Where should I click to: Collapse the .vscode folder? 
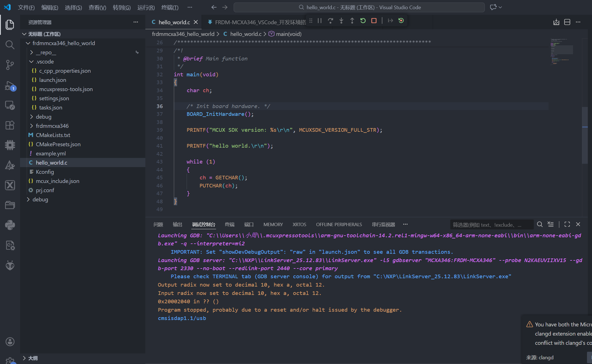(45, 62)
